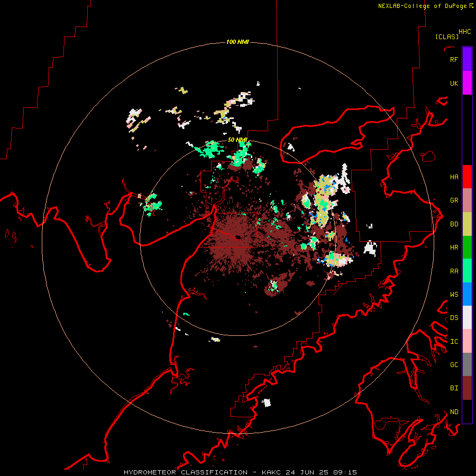Click the WS legend label

point(454,295)
